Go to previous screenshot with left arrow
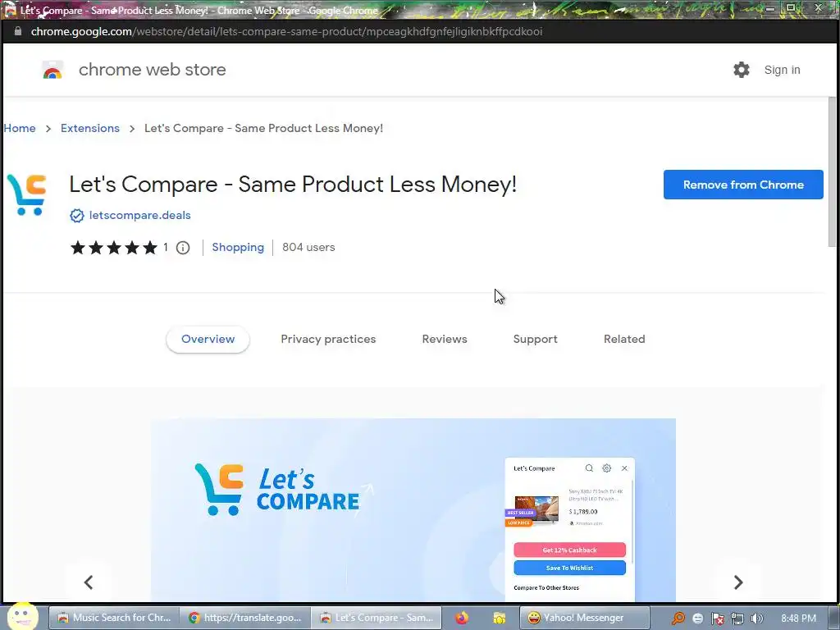 (x=89, y=582)
